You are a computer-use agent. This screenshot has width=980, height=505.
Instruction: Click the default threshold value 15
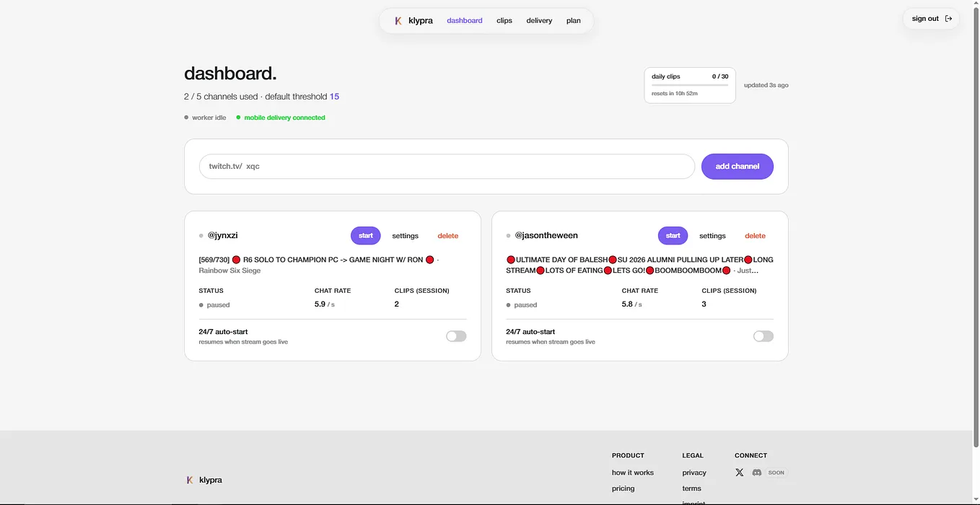pyautogui.click(x=334, y=97)
